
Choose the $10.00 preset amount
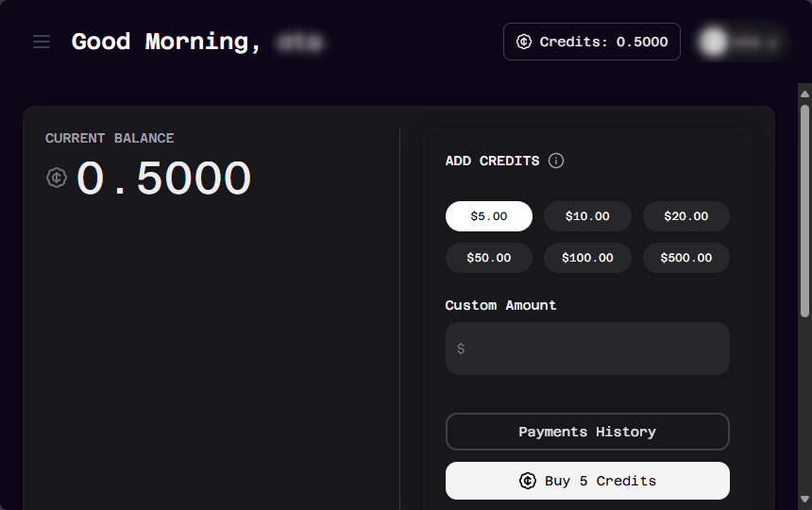tap(587, 216)
